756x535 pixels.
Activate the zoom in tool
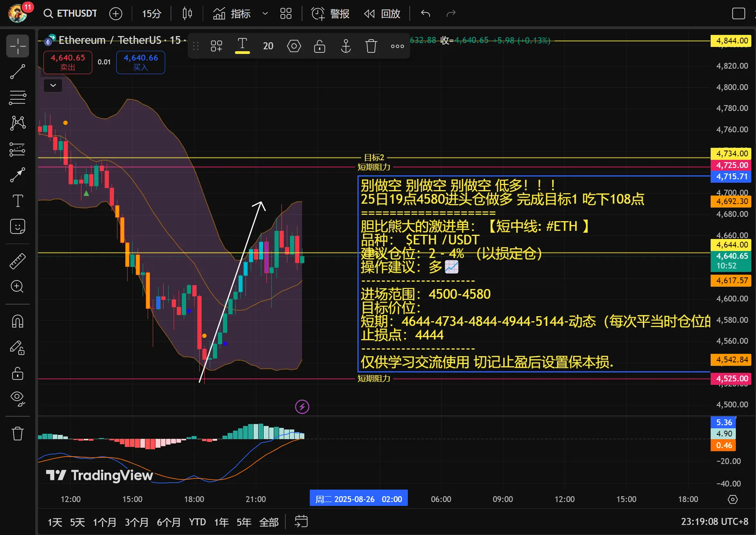[17, 287]
